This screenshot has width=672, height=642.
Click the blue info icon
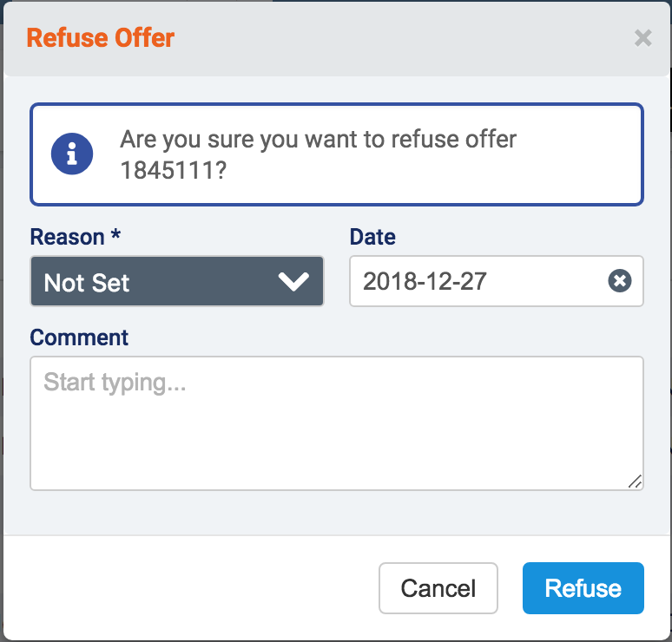pos(72,154)
